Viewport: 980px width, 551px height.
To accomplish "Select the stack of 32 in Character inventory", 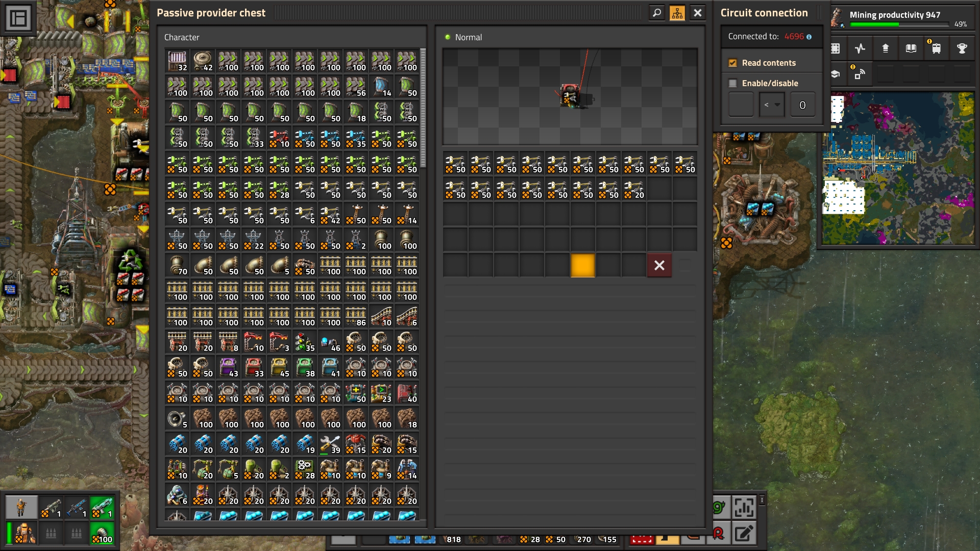I will (x=177, y=61).
